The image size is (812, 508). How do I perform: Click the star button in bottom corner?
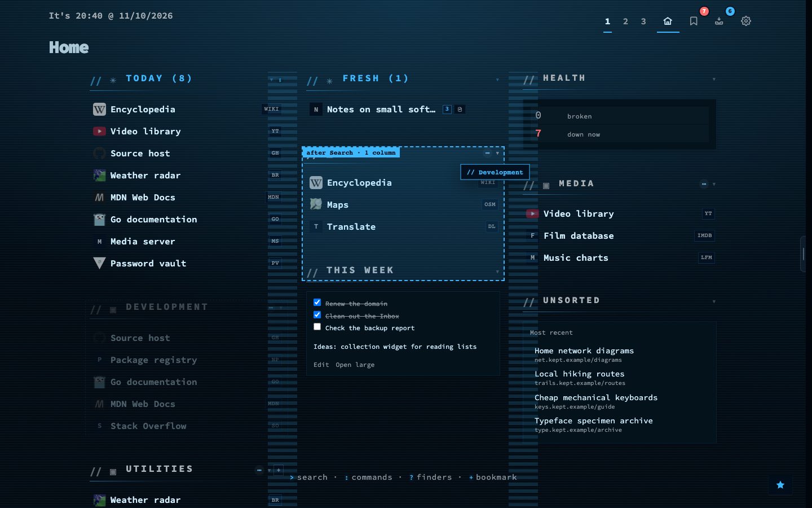point(780,485)
